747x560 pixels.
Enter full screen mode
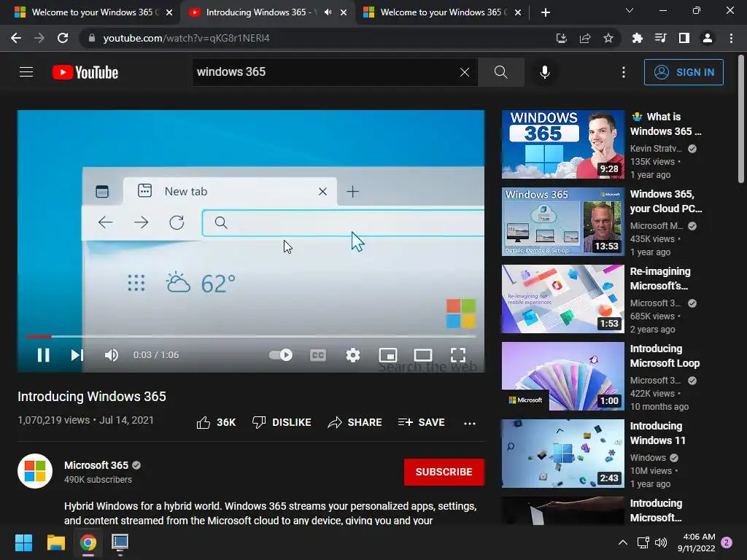458,355
